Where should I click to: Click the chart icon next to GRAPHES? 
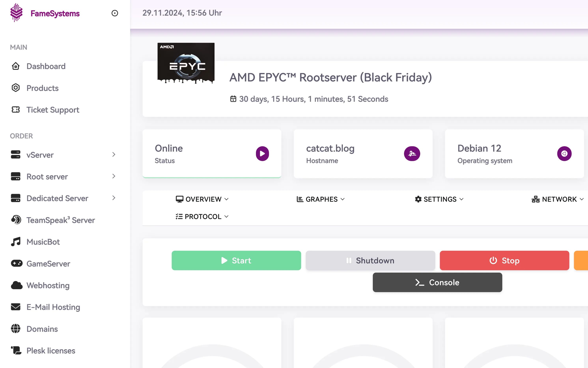point(300,199)
